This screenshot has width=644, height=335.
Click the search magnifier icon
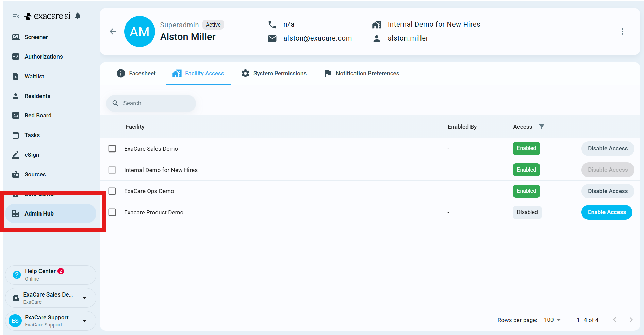115,103
